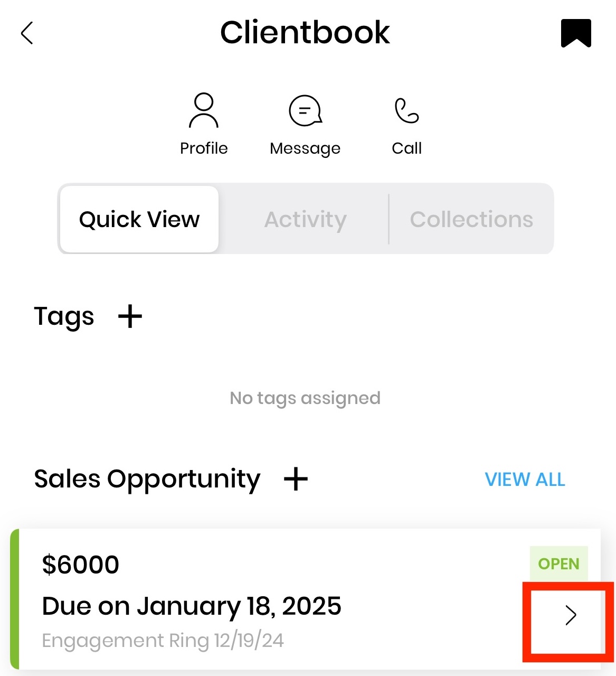This screenshot has width=616, height=676.
Task: Tap the Message speech bubble icon
Action: pos(305,111)
